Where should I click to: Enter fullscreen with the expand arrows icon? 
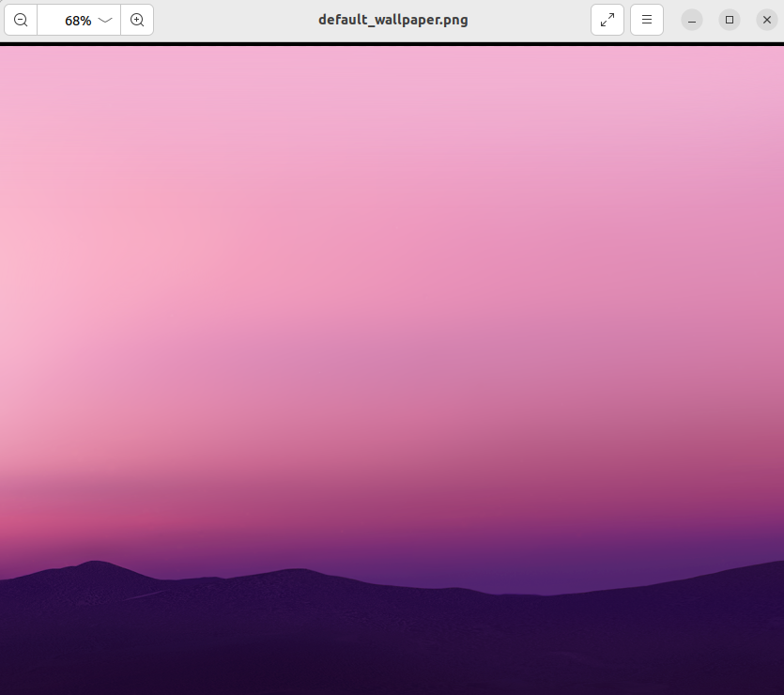click(607, 20)
